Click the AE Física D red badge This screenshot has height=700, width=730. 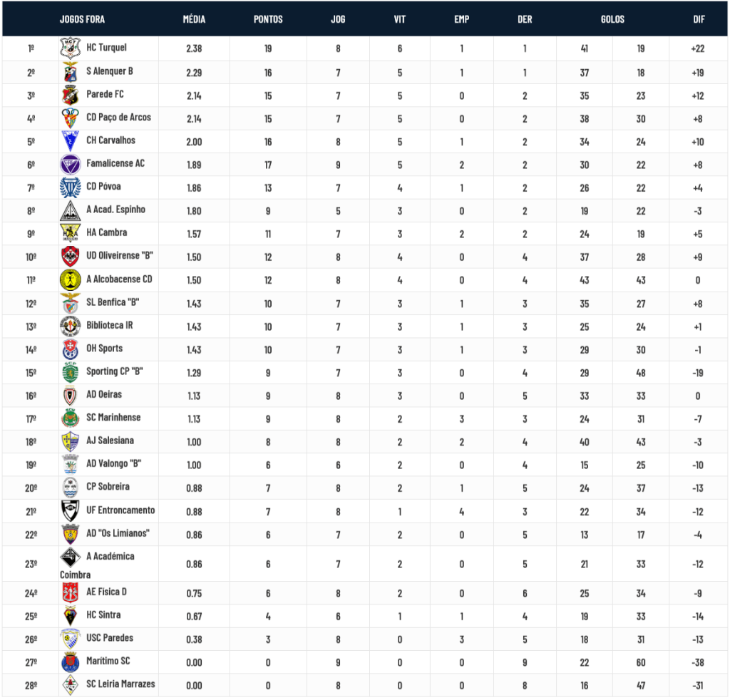(71, 592)
